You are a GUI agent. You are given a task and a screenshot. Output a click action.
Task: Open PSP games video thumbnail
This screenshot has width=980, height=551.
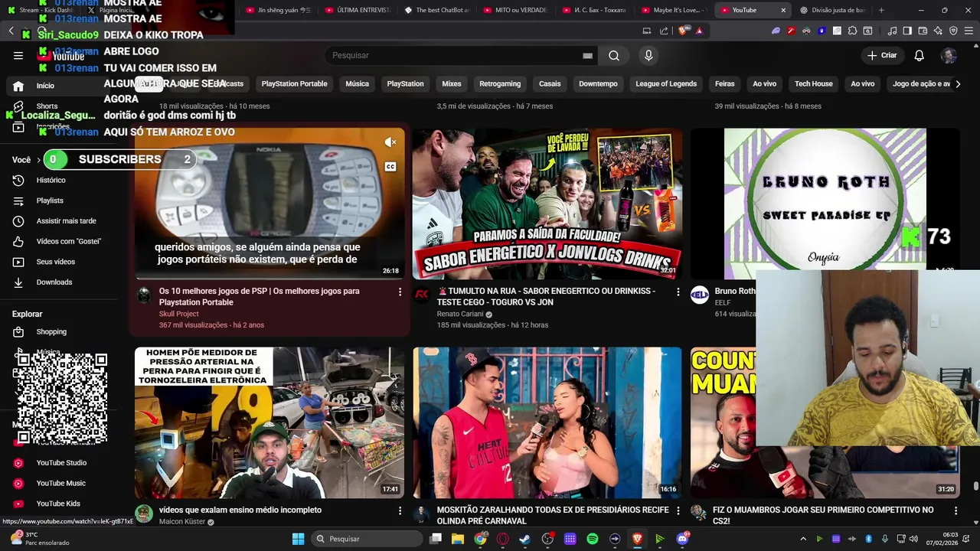tap(269, 203)
